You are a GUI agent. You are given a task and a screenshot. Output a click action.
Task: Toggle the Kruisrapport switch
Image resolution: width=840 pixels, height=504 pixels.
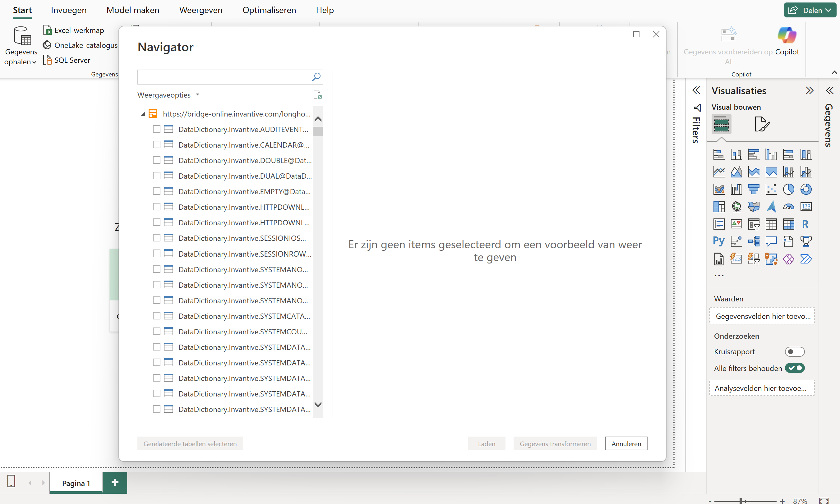(795, 352)
